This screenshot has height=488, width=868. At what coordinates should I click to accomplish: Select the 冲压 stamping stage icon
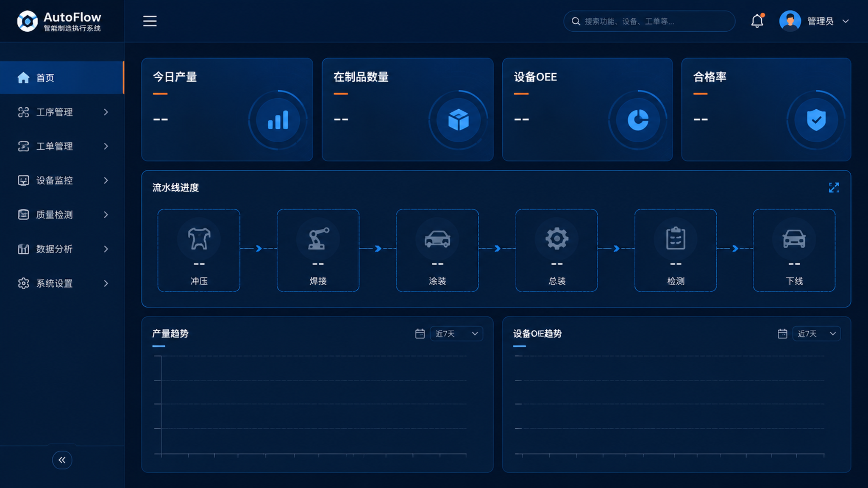(x=199, y=238)
